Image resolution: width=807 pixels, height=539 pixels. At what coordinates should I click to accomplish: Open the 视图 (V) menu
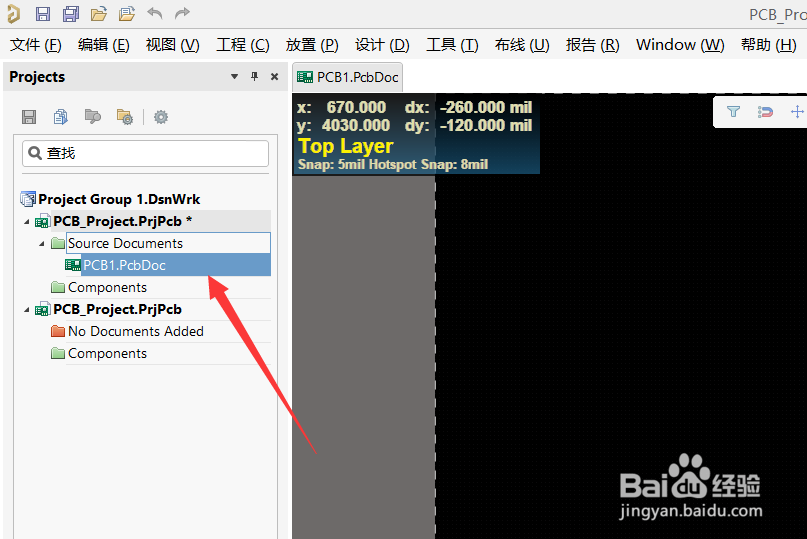[172, 45]
